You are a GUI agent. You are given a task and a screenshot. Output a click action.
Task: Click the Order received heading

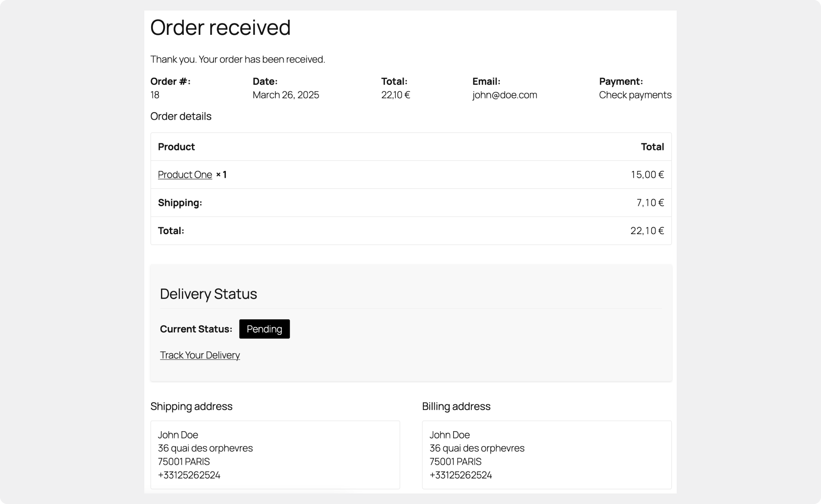220,27
